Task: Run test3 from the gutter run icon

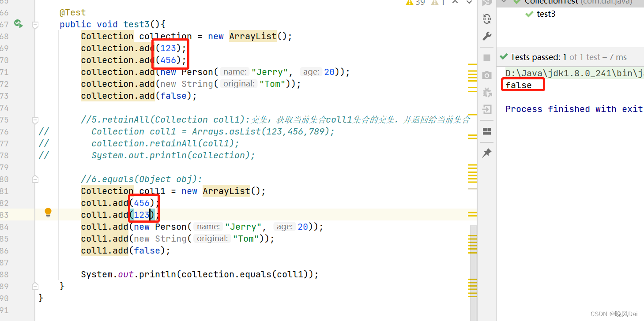Action: [x=18, y=24]
